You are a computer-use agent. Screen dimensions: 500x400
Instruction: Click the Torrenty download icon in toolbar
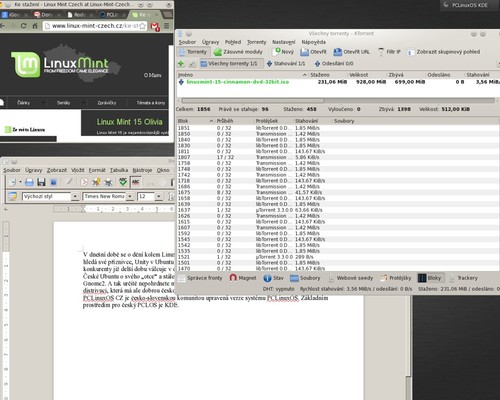182,52
